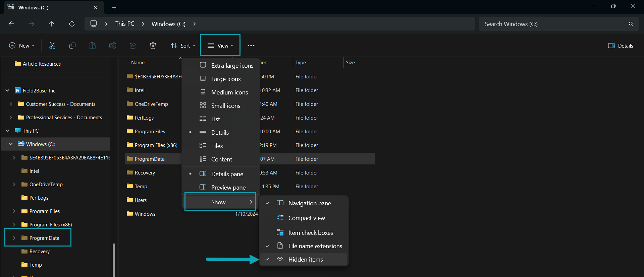
Task: Click the Windows folder icon in file list
Action: (130, 214)
